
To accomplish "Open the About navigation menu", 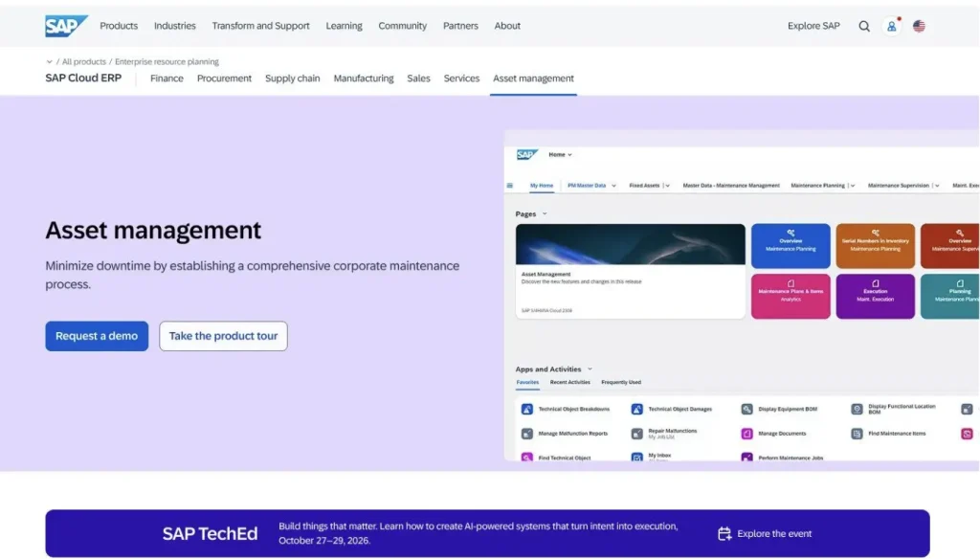I will click(507, 26).
